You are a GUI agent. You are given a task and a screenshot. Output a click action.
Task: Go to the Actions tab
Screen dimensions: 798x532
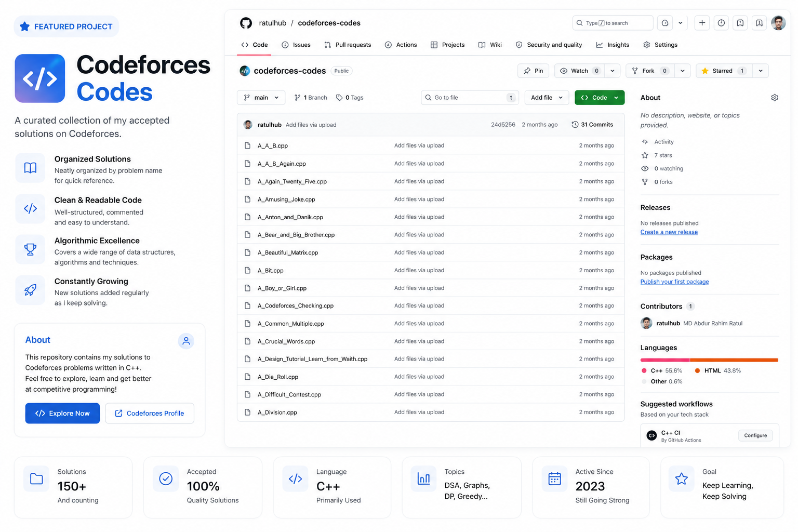pos(401,45)
